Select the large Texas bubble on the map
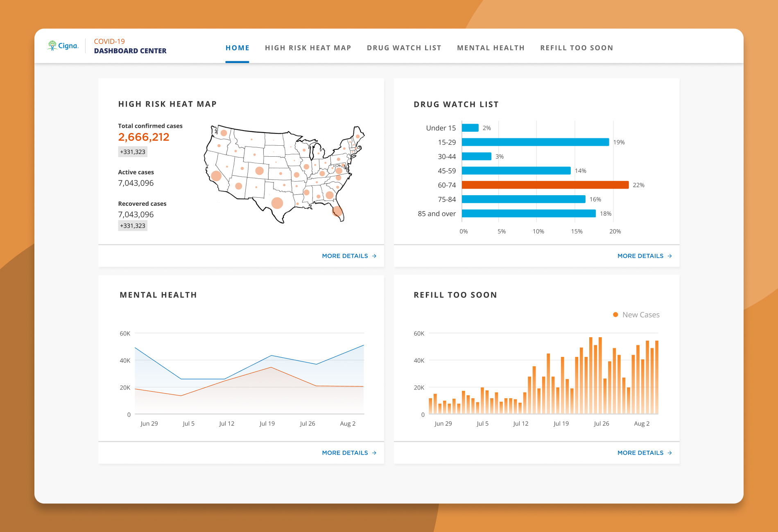Image resolution: width=778 pixels, height=532 pixels. 277,203
